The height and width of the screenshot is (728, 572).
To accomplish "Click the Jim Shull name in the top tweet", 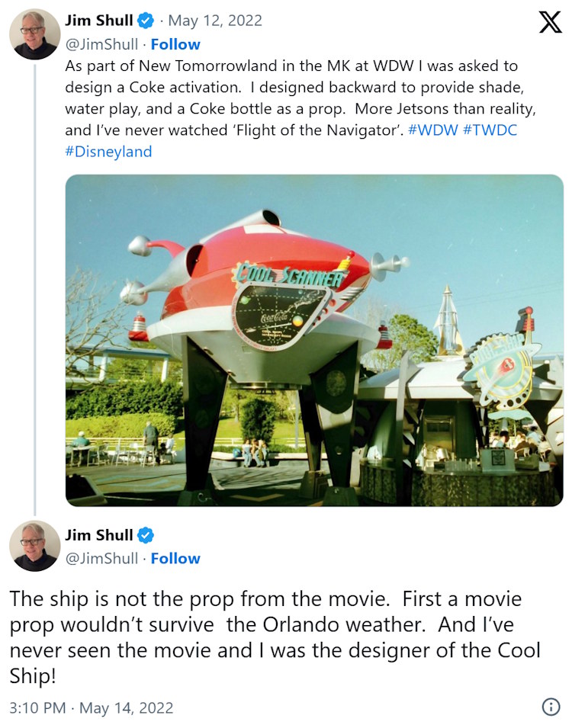I will click(x=99, y=20).
